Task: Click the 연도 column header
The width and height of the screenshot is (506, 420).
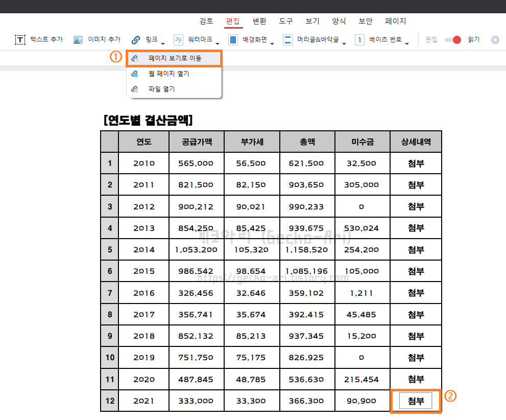Action: (x=144, y=142)
